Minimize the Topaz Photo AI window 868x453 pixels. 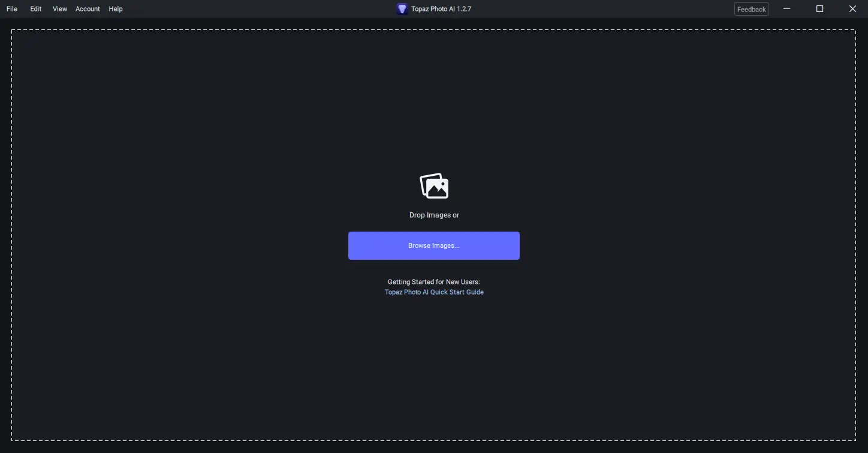click(787, 9)
